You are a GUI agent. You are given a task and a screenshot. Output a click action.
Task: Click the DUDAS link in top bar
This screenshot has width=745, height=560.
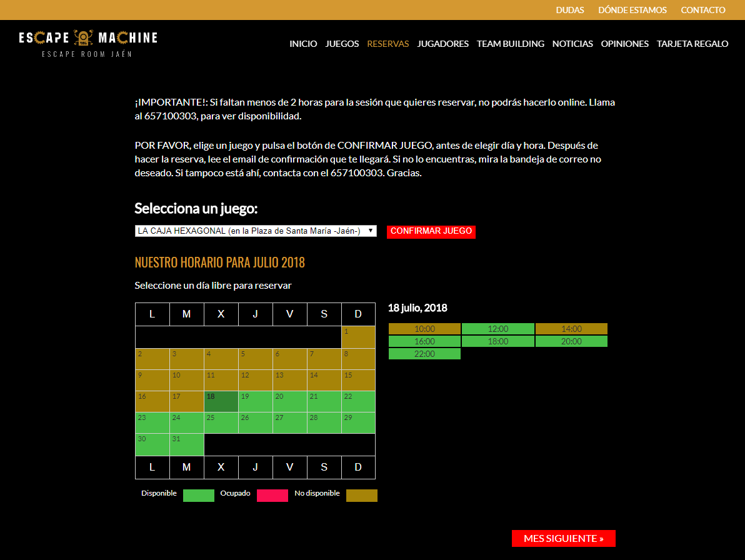pyautogui.click(x=569, y=10)
